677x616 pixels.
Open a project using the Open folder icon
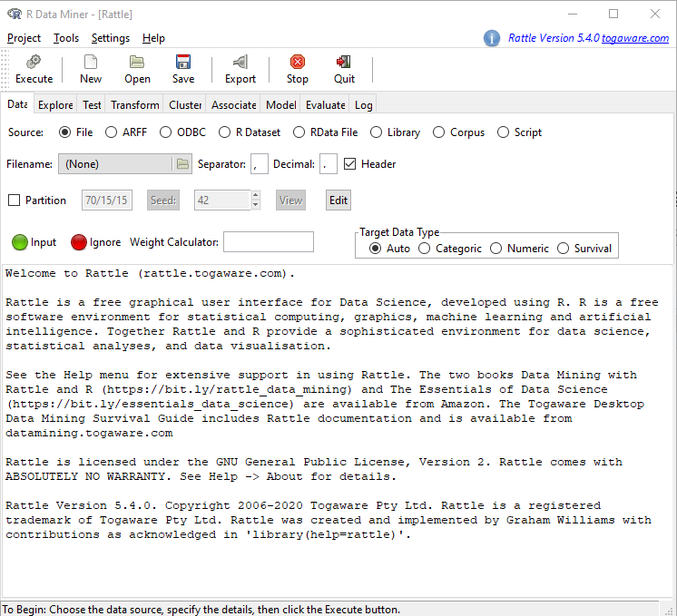point(137,63)
